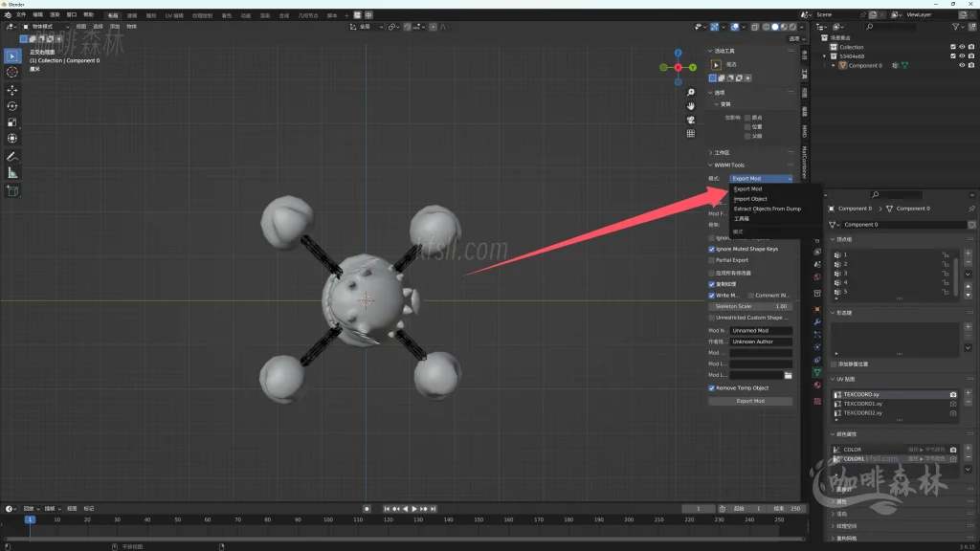Image resolution: width=980 pixels, height=551 pixels.
Task: Expand the Component 0 tree item
Action: coord(834,65)
